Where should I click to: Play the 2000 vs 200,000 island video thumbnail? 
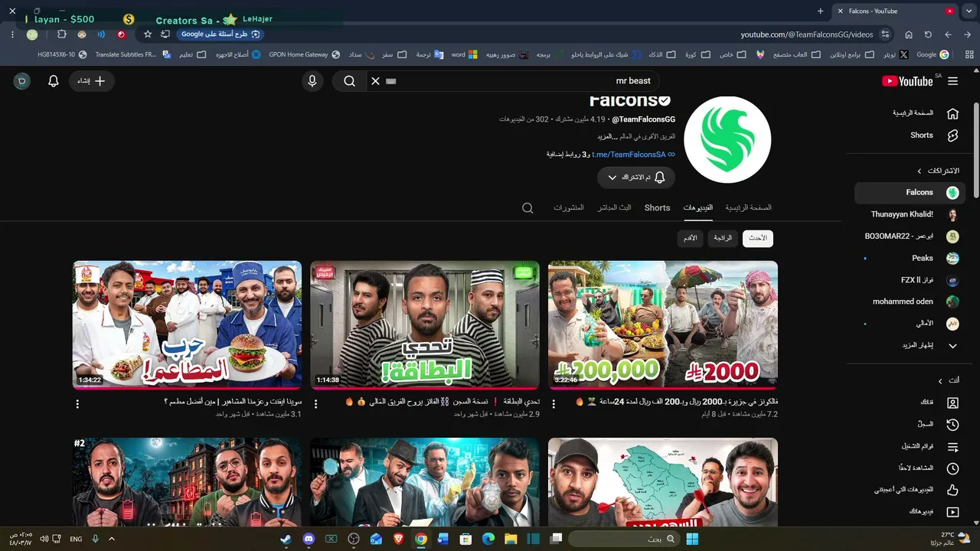point(663,324)
